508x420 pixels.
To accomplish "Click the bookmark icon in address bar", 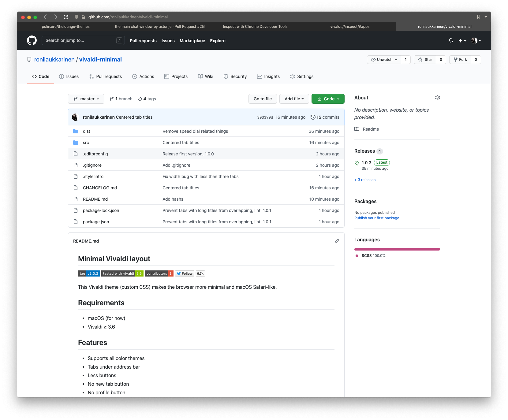I will click(x=478, y=17).
